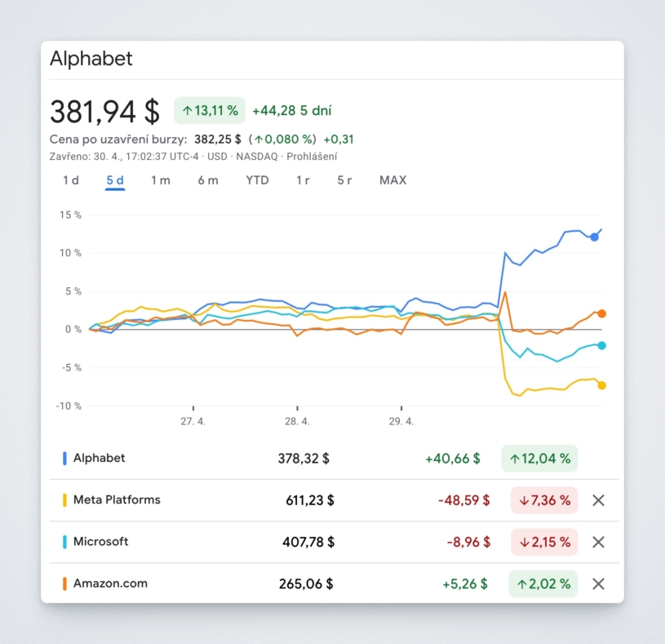665x644 pixels.
Task: Select the 5 d time range
Action: coord(115,180)
